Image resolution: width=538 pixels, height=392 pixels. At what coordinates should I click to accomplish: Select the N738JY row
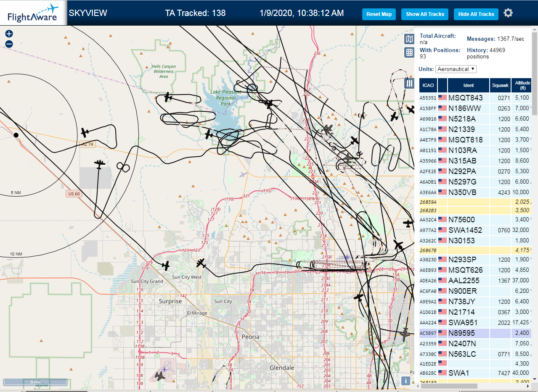(x=475, y=301)
